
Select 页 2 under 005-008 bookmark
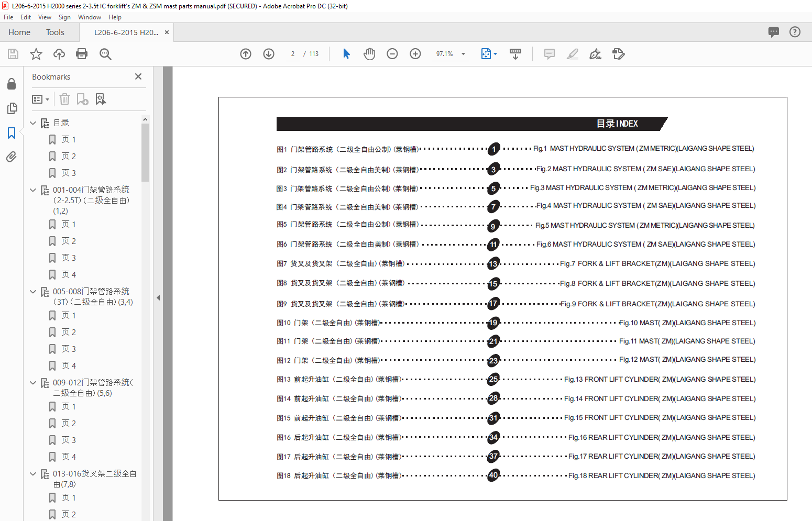[x=69, y=332]
